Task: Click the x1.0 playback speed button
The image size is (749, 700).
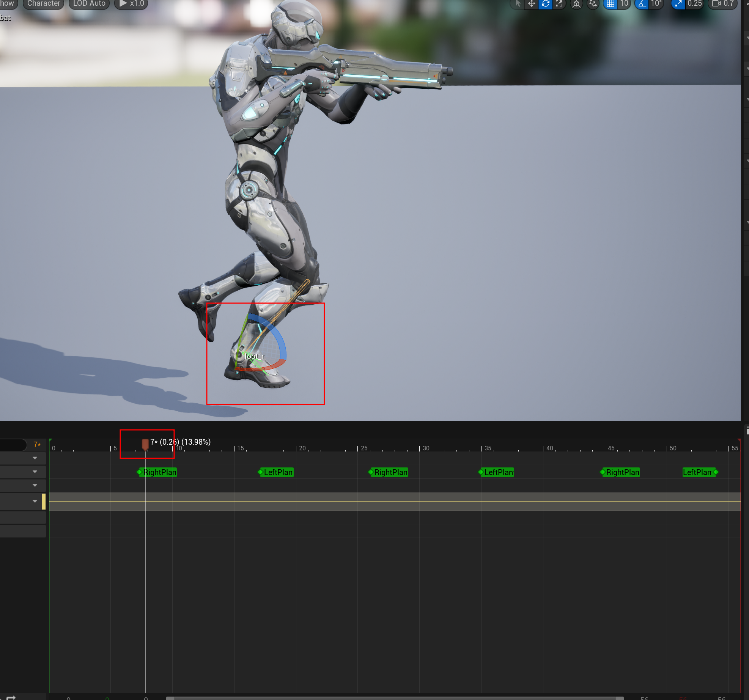Action: [x=131, y=4]
